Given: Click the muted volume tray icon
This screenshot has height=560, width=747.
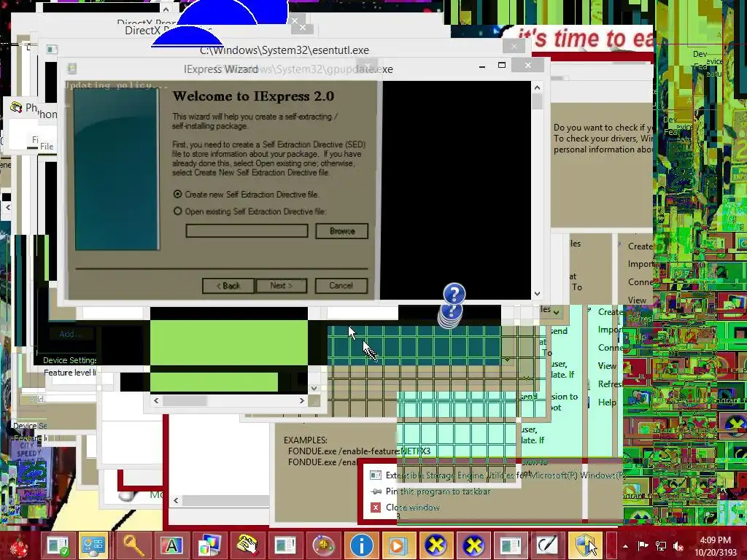Looking at the screenshot, I should [x=678, y=545].
